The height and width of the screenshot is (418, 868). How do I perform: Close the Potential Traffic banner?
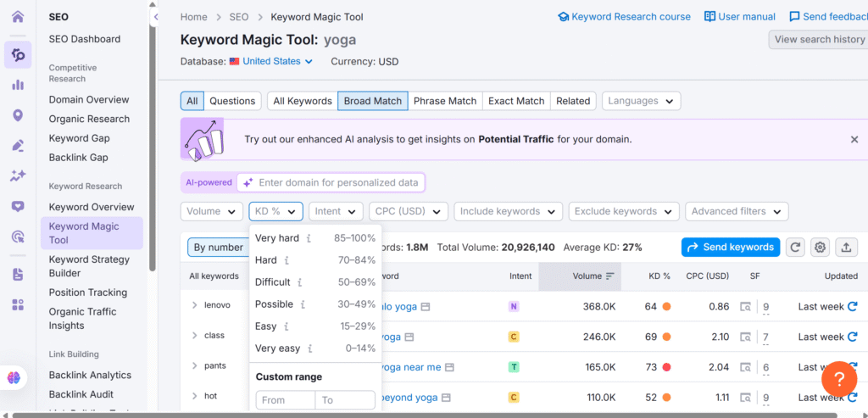coord(854,140)
